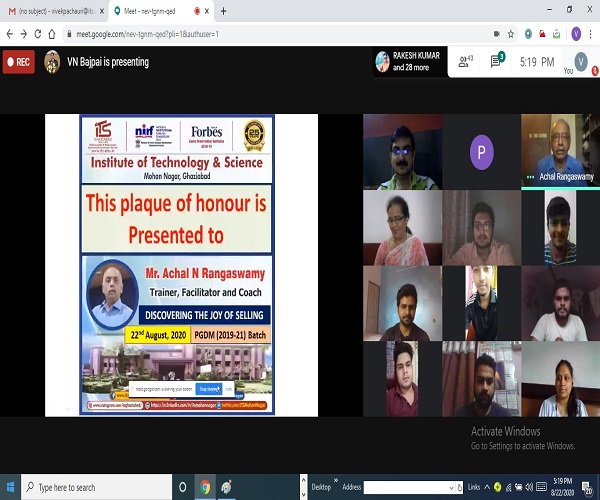The height and width of the screenshot is (500, 600).
Task: Click the camera permission icon in address bar
Action: (x=497, y=34)
